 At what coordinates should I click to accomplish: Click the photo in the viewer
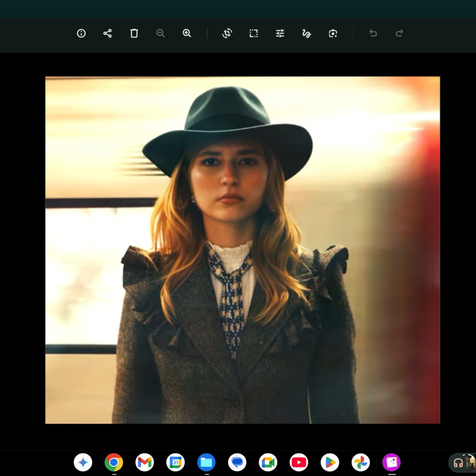pyautogui.click(x=242, y=250)
